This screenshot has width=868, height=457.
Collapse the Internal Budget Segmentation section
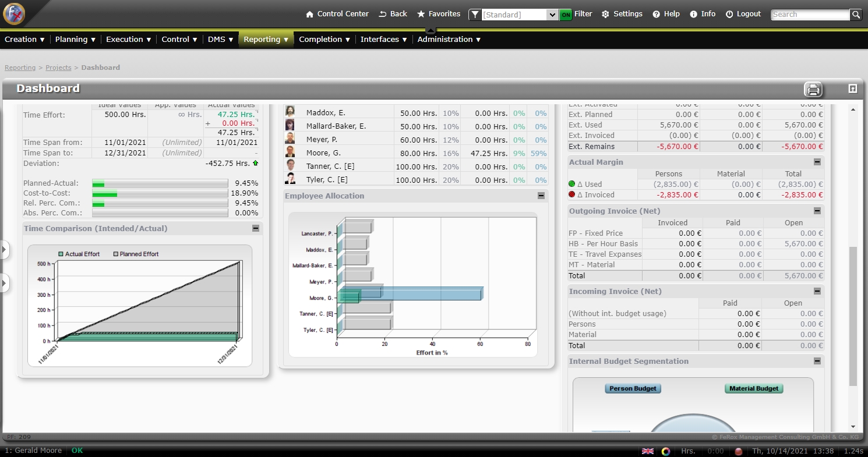coord(817,361)
